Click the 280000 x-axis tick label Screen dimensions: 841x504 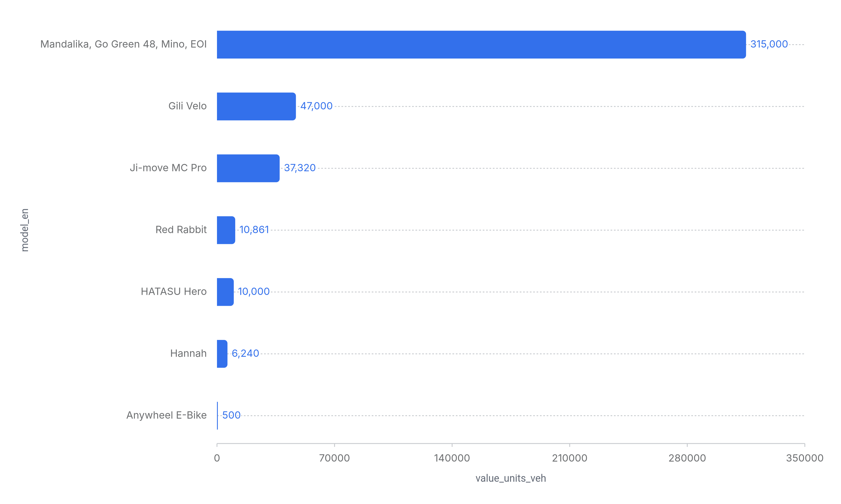coord(687,458)
